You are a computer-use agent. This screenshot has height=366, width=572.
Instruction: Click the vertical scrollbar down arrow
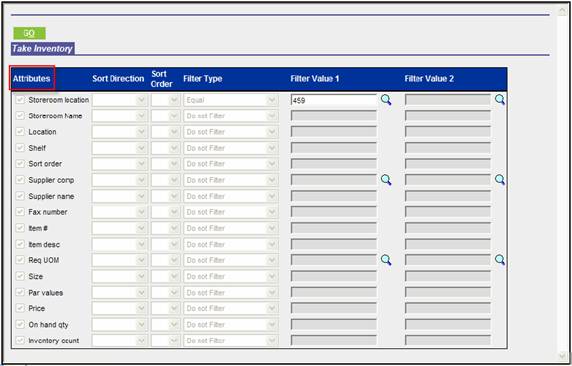click(x=562, y=355)
